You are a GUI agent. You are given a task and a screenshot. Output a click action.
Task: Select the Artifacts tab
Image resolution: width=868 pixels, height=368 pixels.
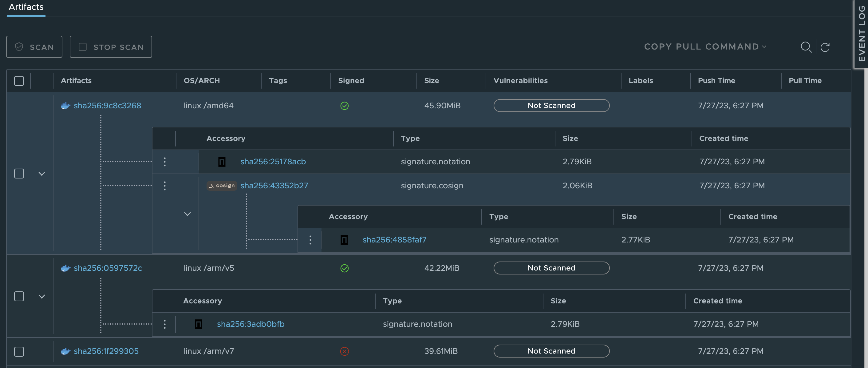(x=26, y=7)
